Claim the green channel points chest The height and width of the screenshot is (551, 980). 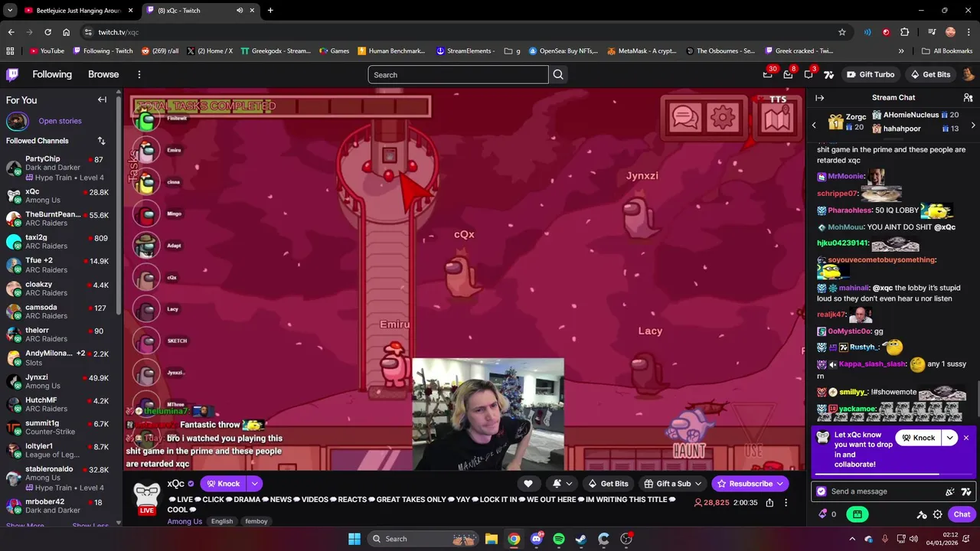point(857,514)
